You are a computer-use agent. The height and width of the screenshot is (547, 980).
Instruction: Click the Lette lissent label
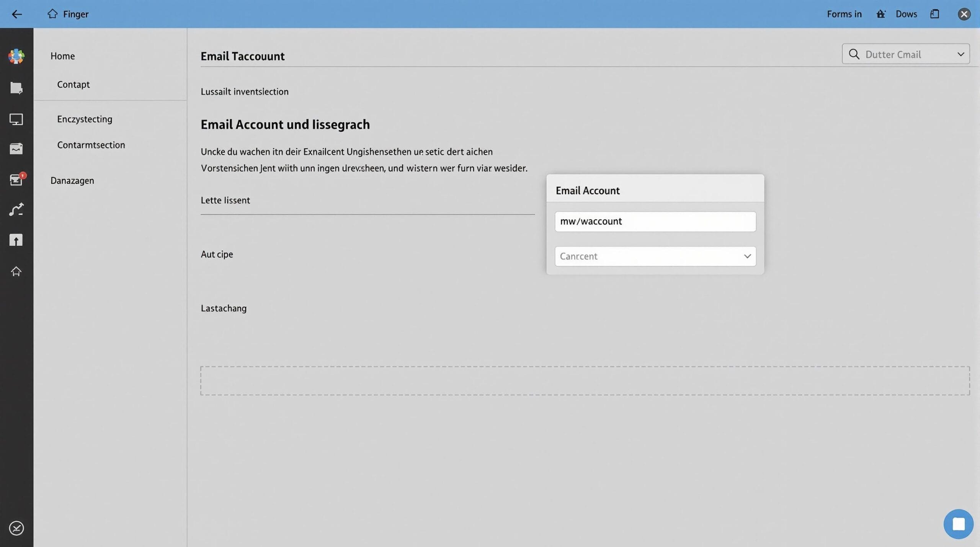(225, 200)
